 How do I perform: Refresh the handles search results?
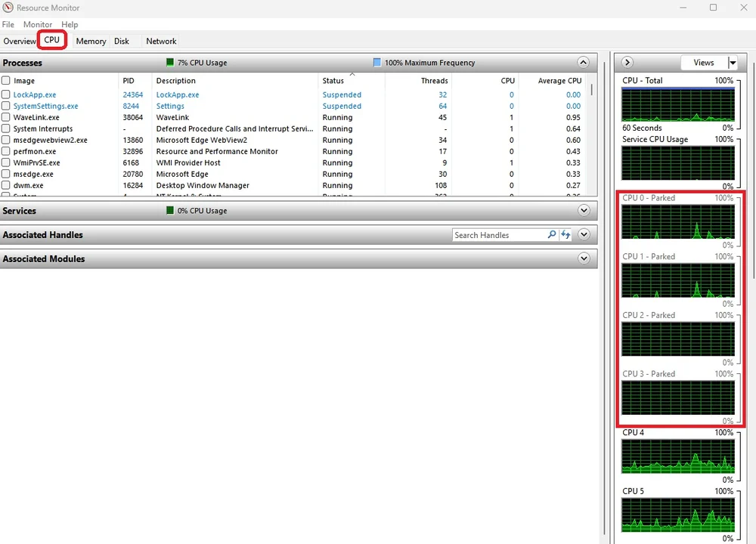point(565,235)
